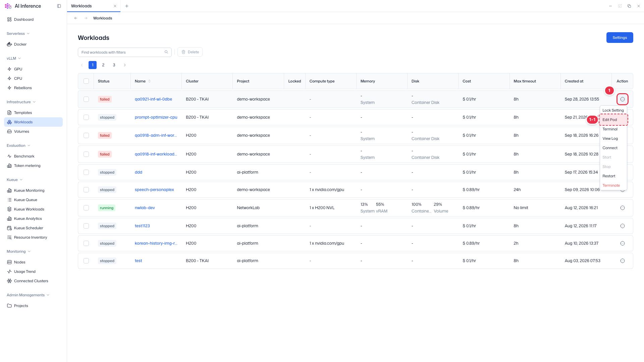This screenshot has width=644, height=362.
Task: Open action menu for nwlab-dev row
Action: (x=623, y=208)
